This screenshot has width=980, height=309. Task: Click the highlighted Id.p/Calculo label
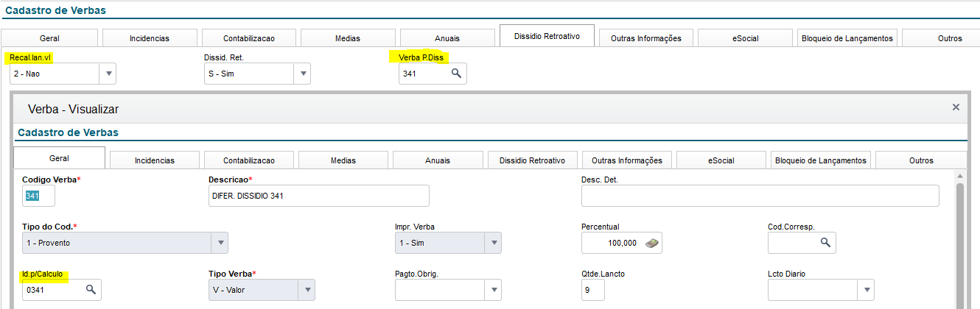[x=43, y=274]
